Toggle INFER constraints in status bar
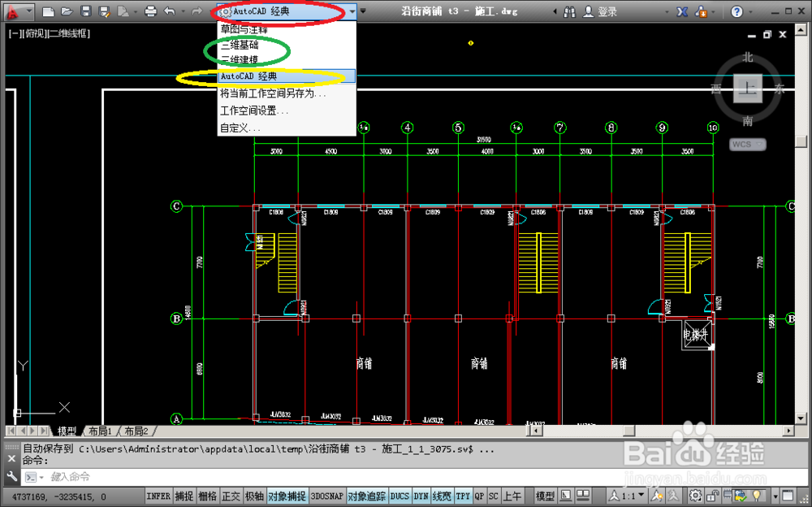 click(158, 496)
